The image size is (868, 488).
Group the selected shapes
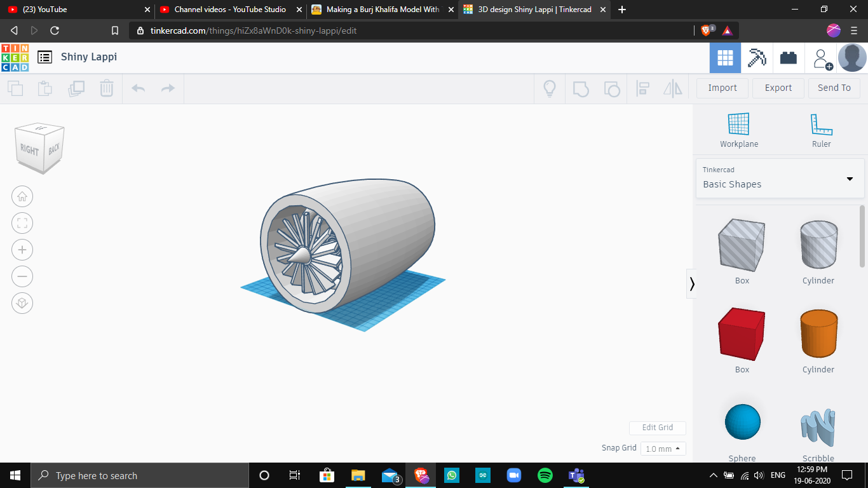point(580,88)
